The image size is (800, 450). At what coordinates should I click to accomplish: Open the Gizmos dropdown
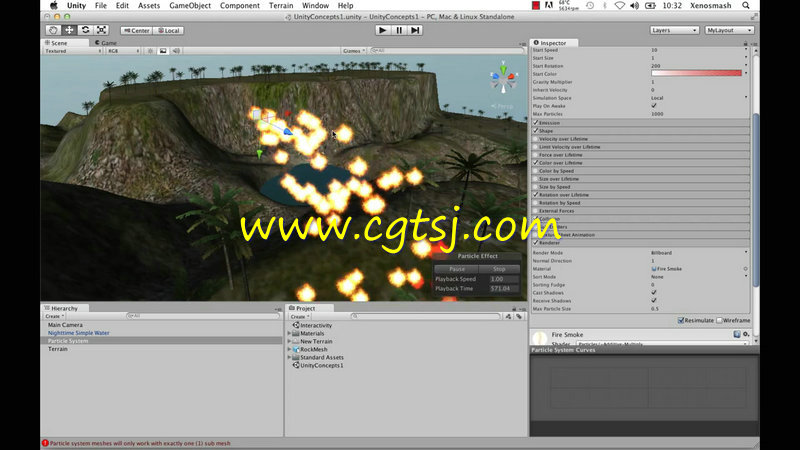354,51
